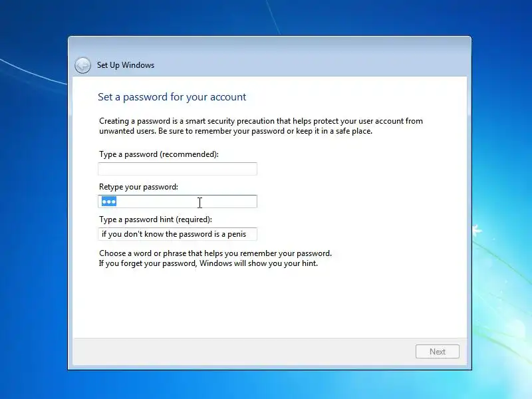Click the 'Retype your password:' label
Viewport: 532px width, 399px height.
(138, 187)
